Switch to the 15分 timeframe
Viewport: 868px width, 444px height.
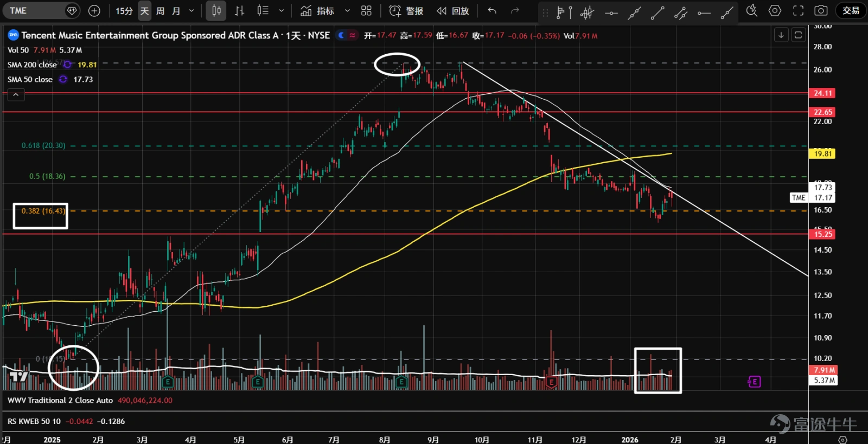[124, 11]
